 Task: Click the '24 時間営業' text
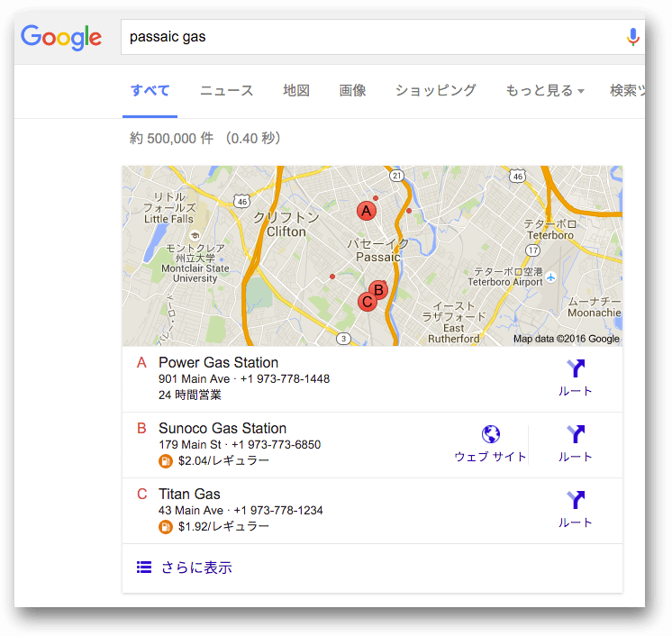coord(190,395)
